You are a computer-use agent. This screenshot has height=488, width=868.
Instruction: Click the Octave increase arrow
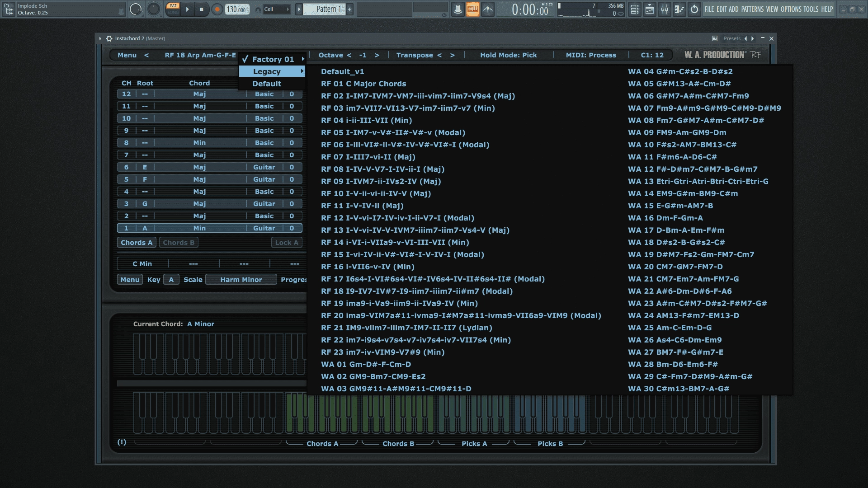377,55
